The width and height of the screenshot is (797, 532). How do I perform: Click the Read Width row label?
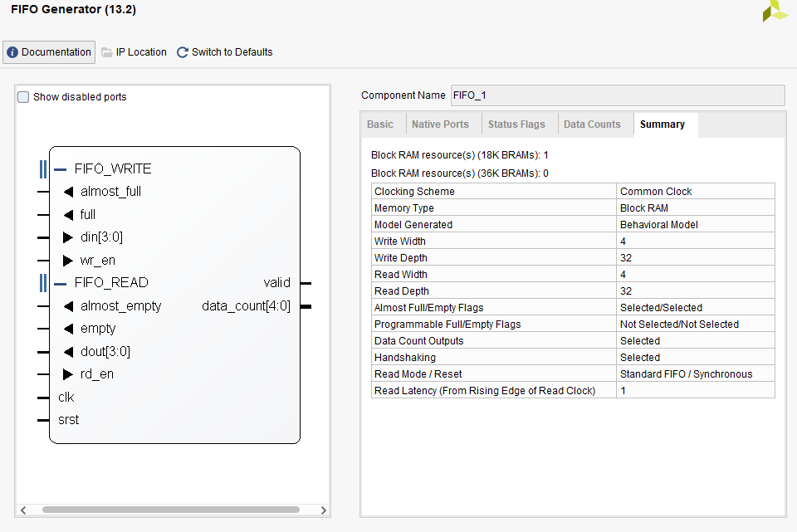coord(400,275)
